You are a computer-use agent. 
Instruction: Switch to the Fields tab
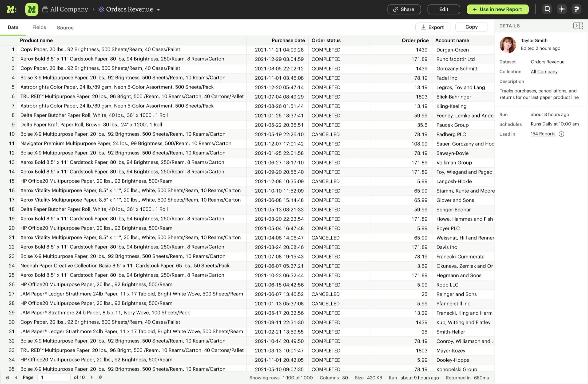[39, 27]
